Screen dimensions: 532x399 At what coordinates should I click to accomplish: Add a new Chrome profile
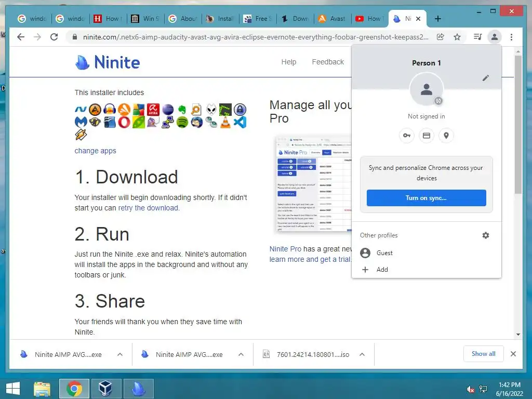pyautogui.click(x=427, y=270)
